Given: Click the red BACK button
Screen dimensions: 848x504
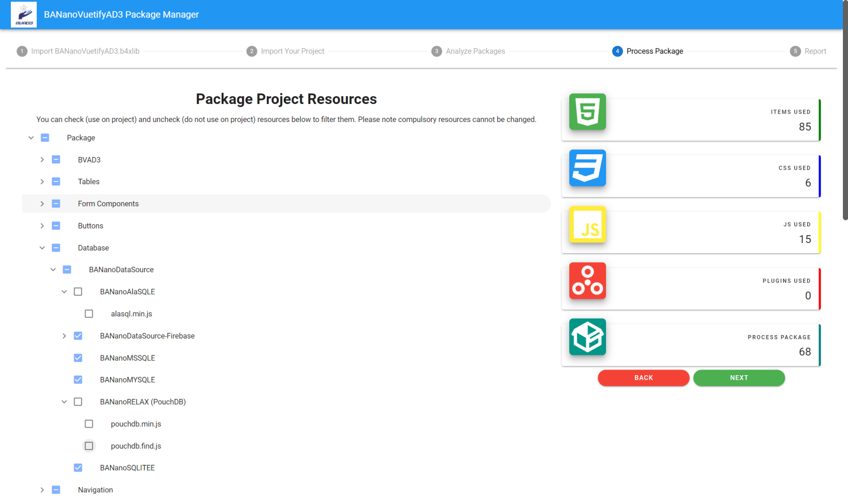Looking at the screenshot, I should click(643, 378).
